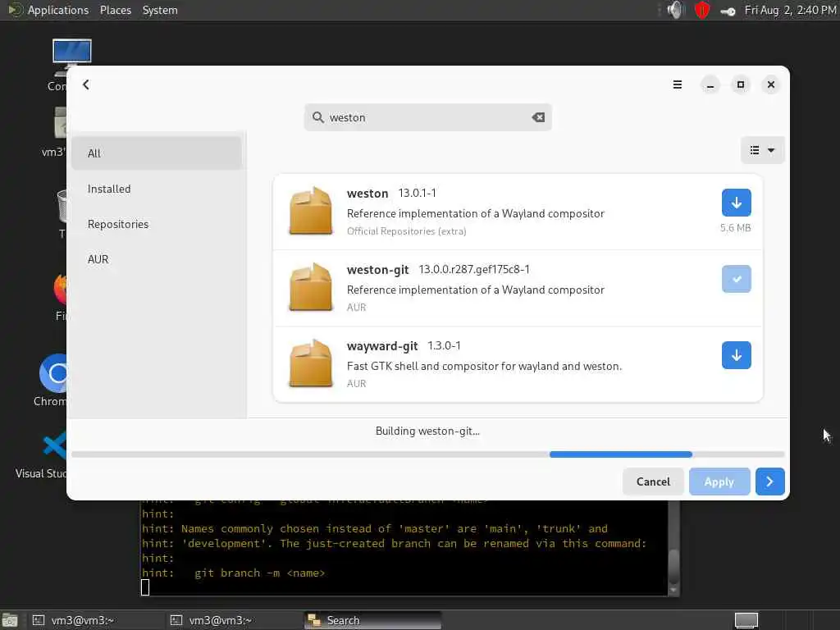Image resolution: width=840 pixels, height=630 pixels.
Task: Install weston 13.0.1-1 with download button
Action: (736, 203)
